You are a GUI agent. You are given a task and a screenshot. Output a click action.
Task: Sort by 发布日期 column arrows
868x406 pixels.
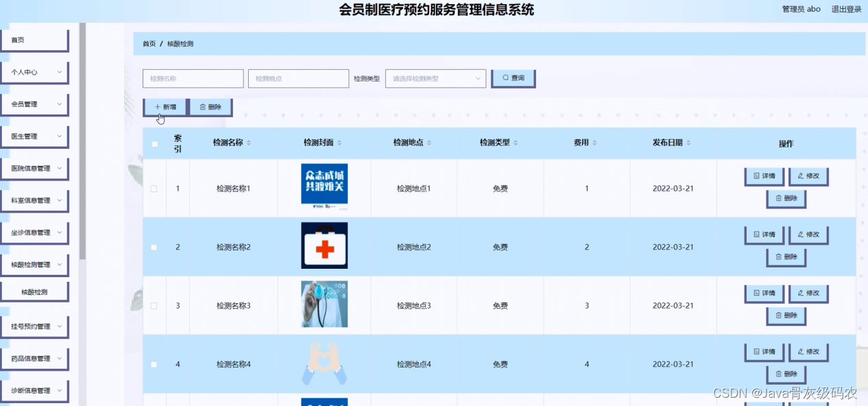[x=688, y=143]
